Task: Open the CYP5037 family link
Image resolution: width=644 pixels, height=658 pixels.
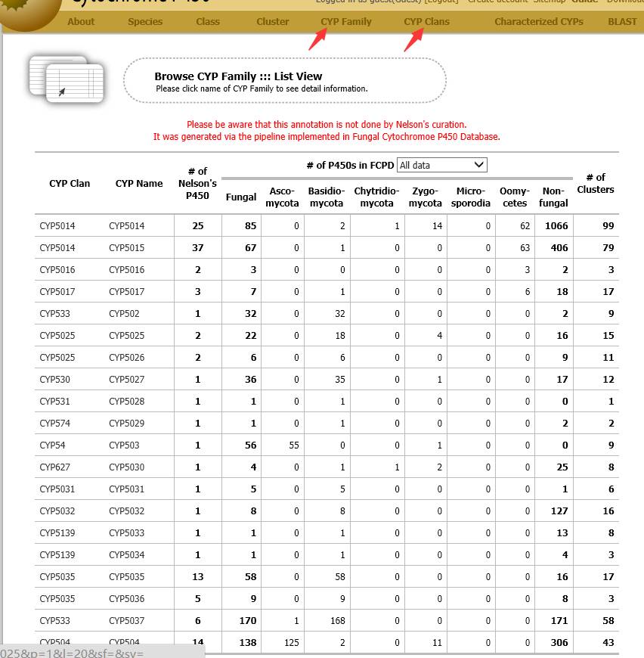Action: pyautogui.click(x=127, y=621)
